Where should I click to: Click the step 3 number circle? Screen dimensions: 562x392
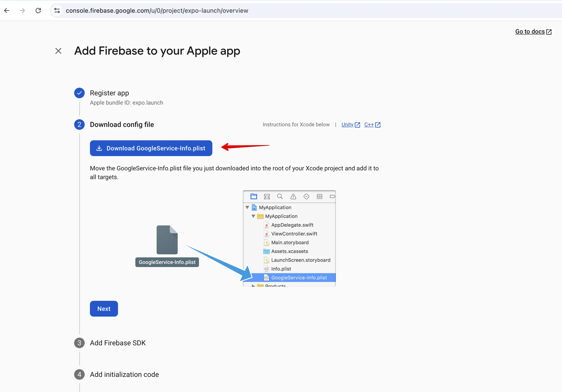click(79, 343)
